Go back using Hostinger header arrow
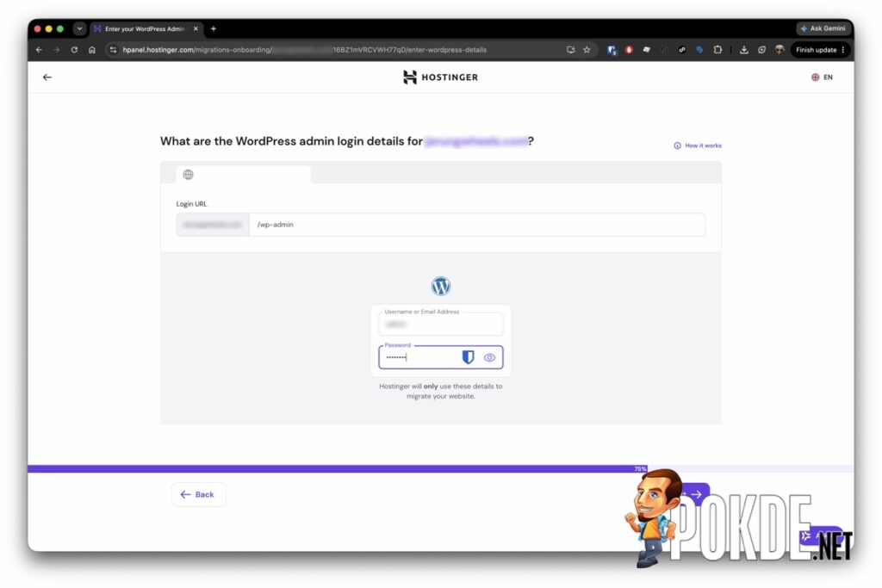Image resolution: width=882 pixels, height=588 pixels. point(47,77)
